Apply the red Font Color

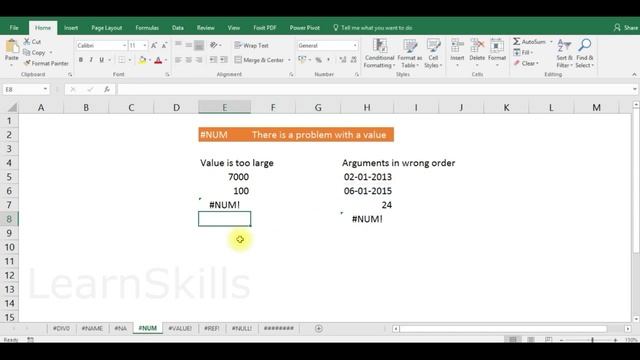pyautogui.click(x=158, y=60)
